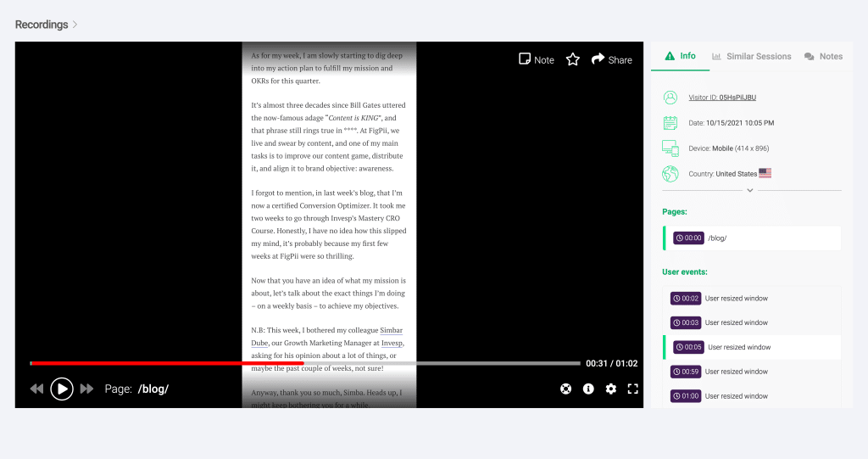Jump to /blog/ page at 00:00

pos(752,238)
